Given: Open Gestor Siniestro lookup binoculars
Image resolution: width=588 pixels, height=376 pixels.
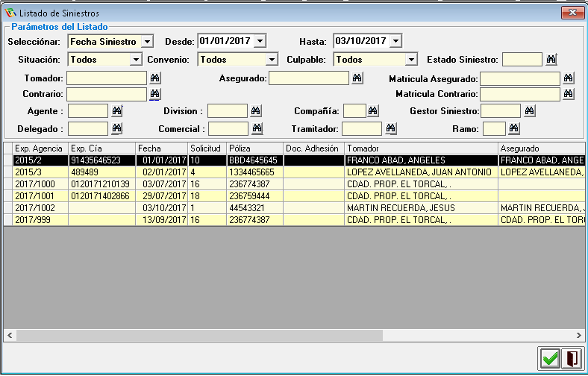Looking at the screenshot, I should coord(529,111).
